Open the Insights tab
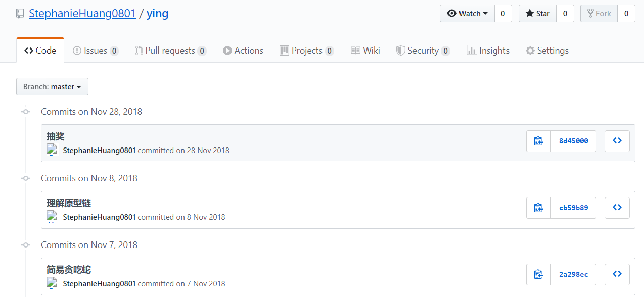This screenshot has width=644, height=297. click(x=488, y=51)
